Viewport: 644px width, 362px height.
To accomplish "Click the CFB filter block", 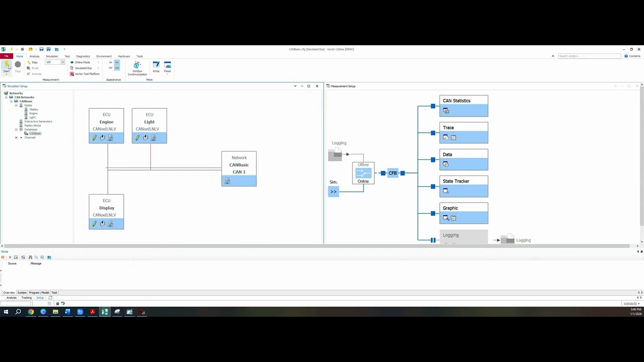I will pyautogui.click(x=392, y=173).
